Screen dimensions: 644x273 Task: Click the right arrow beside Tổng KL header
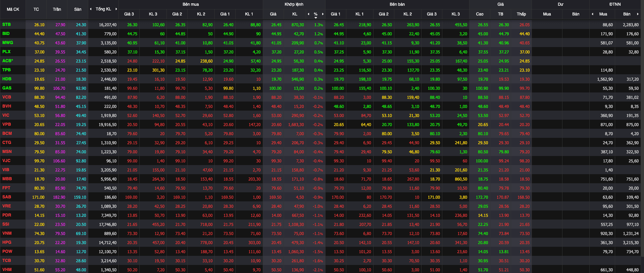click(x=116, y=9)
